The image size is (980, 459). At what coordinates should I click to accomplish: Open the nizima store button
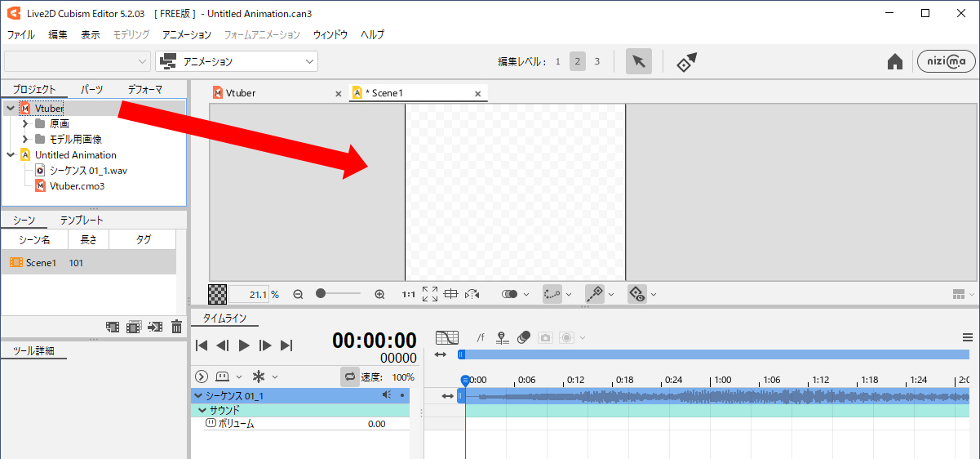pyautogui.click(x=946, y=62)
